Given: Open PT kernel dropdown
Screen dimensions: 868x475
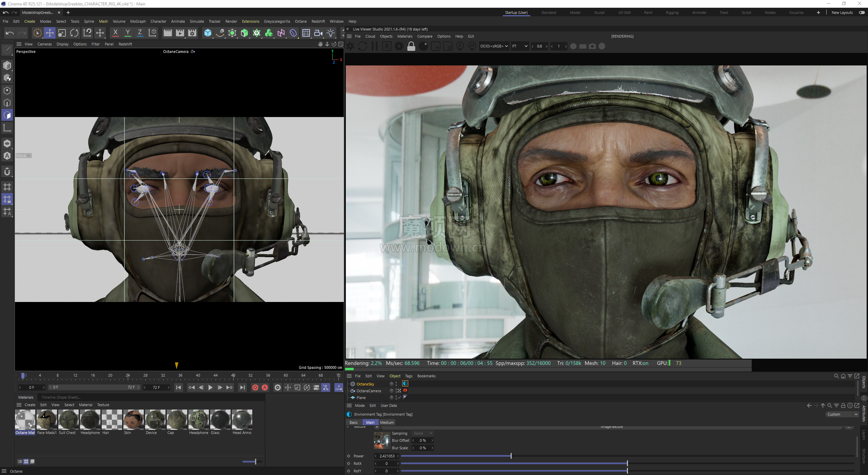Looking at the screenshot, I should pos(520,46).
